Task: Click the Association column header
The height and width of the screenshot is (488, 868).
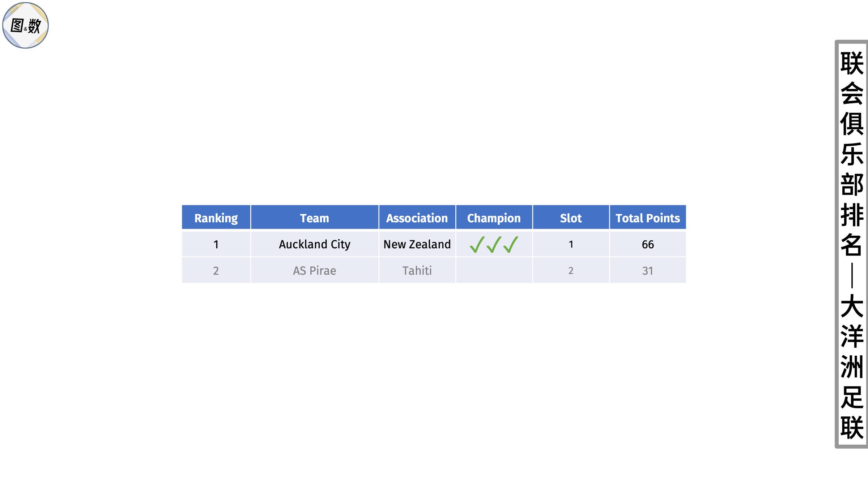Action: (417, 218)
